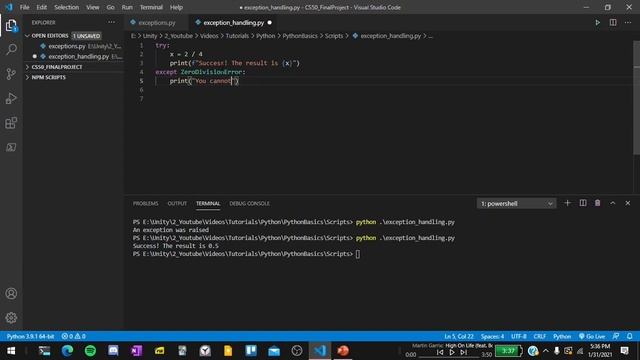Maximize the terminal panel with the chevron
The height and width of the screenshot is (360, 640).
coord(613,203)
